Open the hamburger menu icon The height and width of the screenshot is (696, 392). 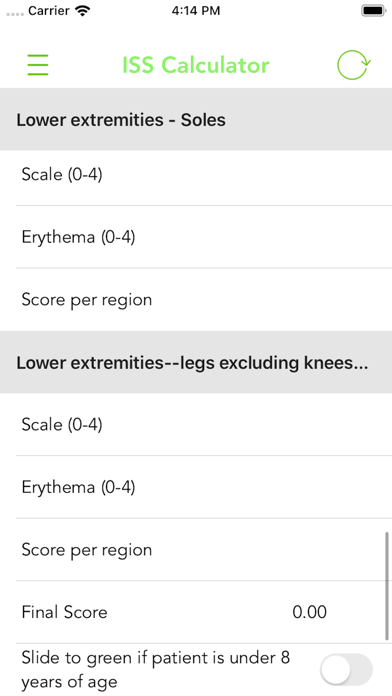(38, 65)
